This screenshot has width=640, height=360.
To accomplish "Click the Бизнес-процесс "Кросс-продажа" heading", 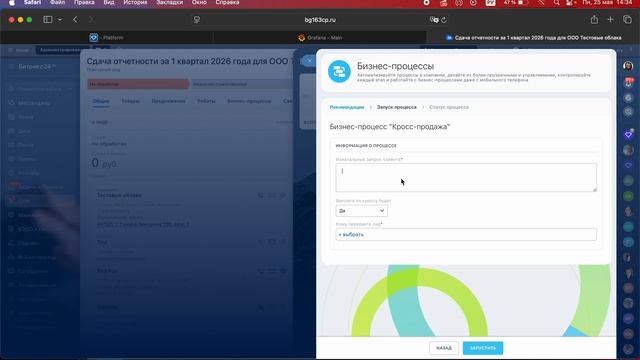I will pos(389,127).
